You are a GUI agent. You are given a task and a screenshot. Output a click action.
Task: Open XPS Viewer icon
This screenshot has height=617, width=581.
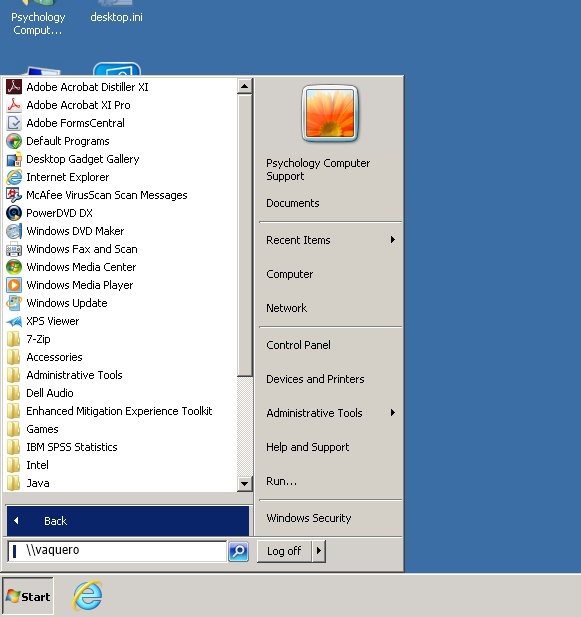[x=14, y=321]
